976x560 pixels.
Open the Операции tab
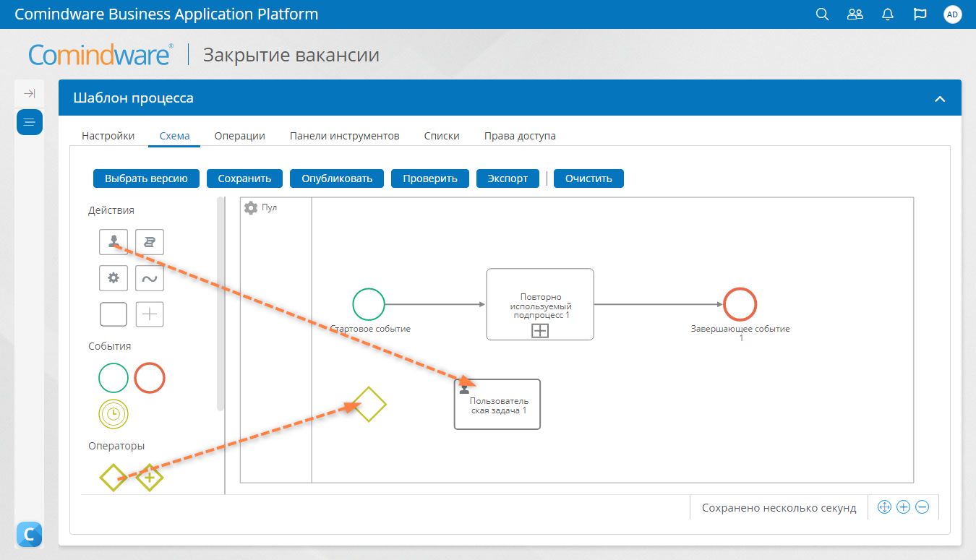pos(239,136)
